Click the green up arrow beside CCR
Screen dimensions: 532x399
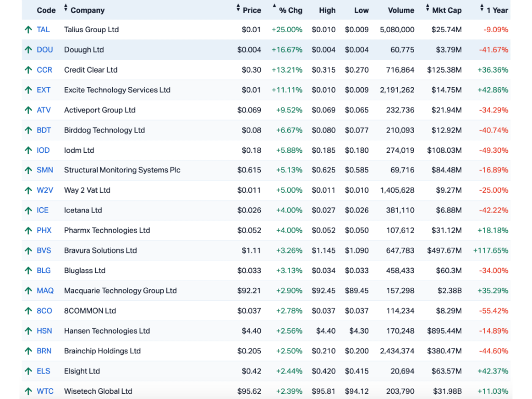(x=29, y=70)
